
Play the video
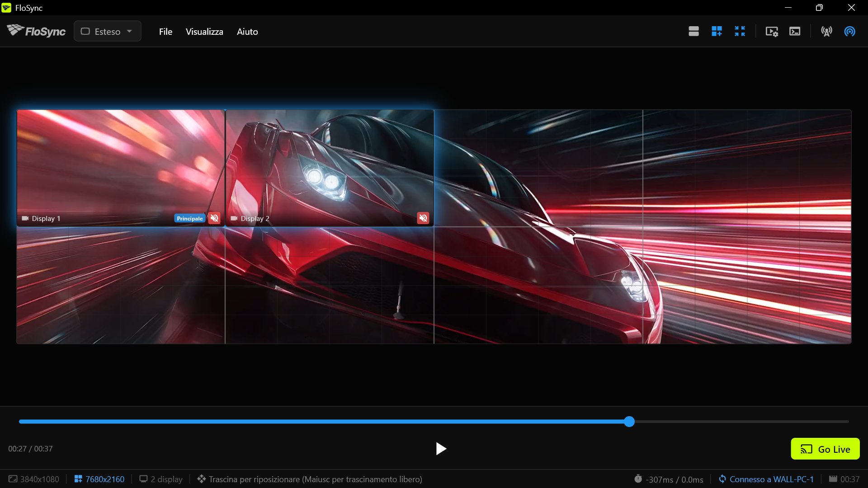(x=441, y=449)
